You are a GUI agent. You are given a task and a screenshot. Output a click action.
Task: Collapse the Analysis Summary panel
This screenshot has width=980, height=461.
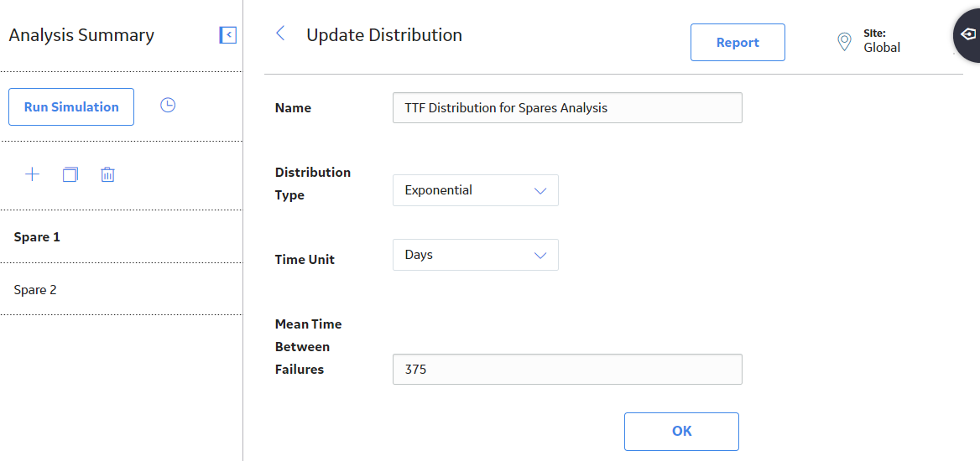pyautogui.click(x=228, y=35)
